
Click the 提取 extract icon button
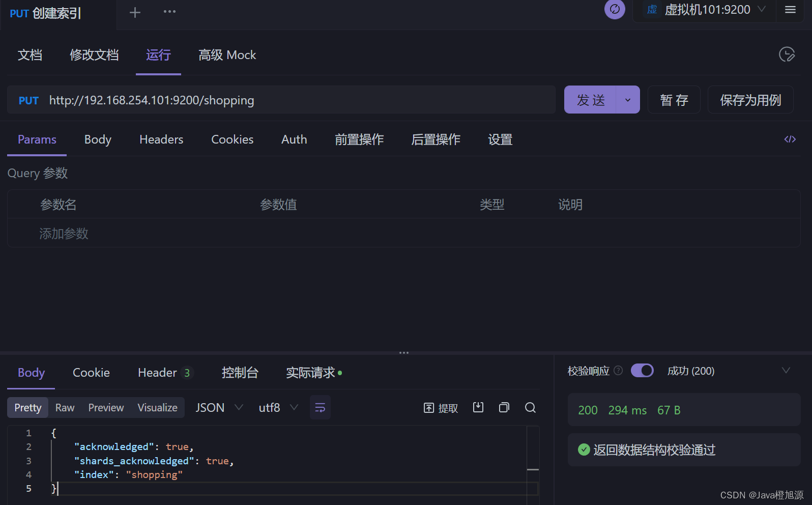tap(441, 408)
